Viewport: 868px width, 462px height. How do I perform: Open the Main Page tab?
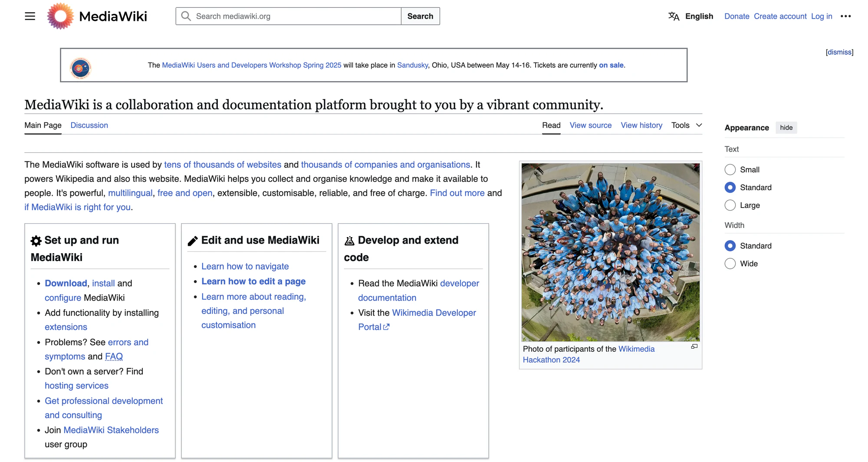[x=43, y=125]
